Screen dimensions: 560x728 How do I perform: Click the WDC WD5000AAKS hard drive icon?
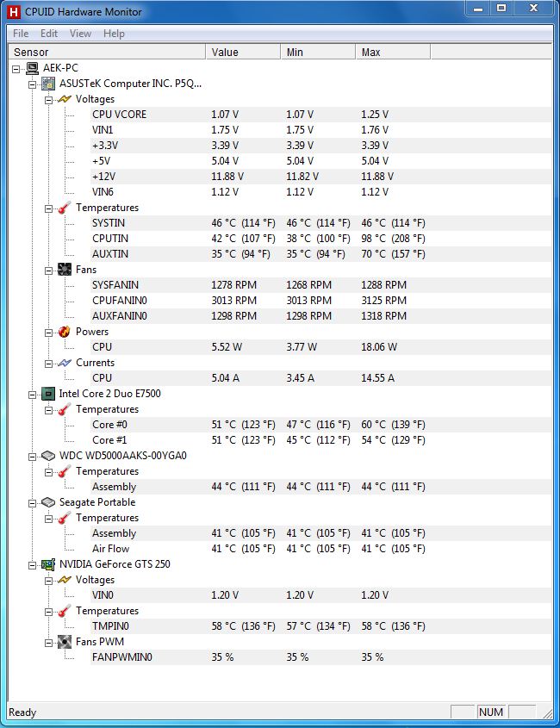(48, 456)
